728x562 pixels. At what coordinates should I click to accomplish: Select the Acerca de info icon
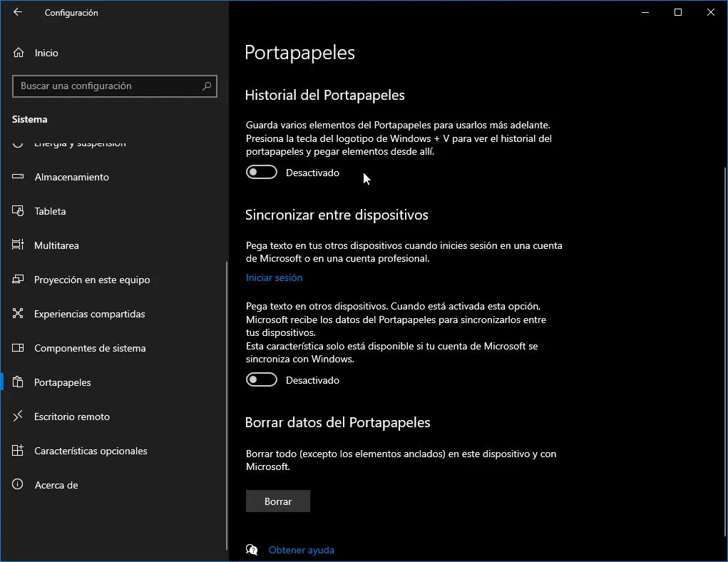(x=18, y=484)
